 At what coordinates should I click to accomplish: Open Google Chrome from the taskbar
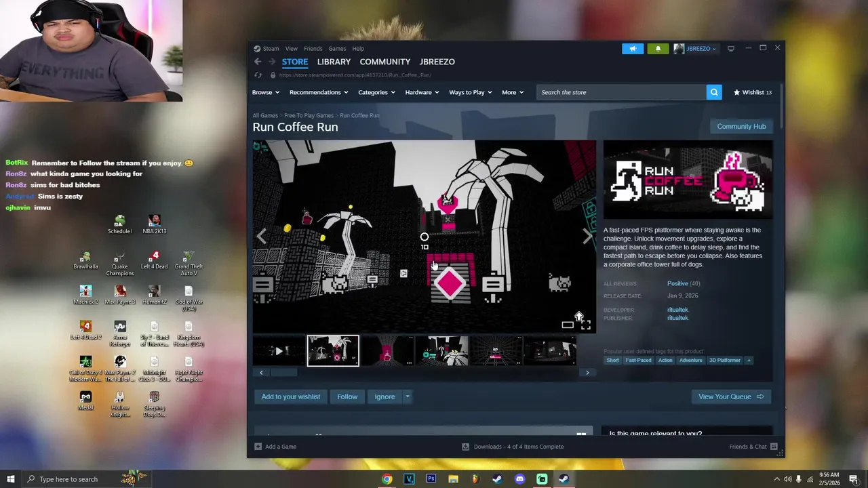(387, 479)
